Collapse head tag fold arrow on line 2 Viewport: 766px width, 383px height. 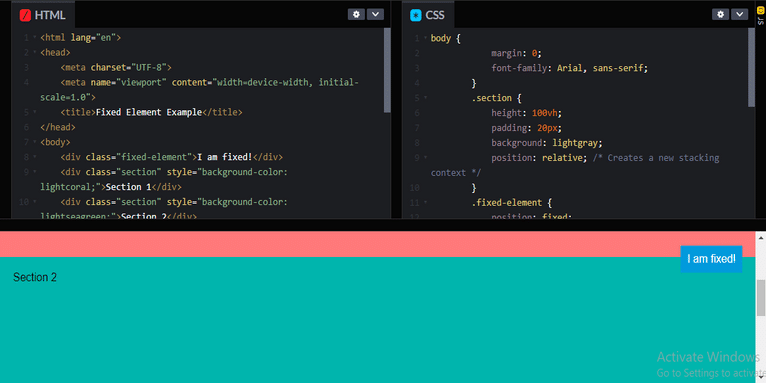(35, 52)
